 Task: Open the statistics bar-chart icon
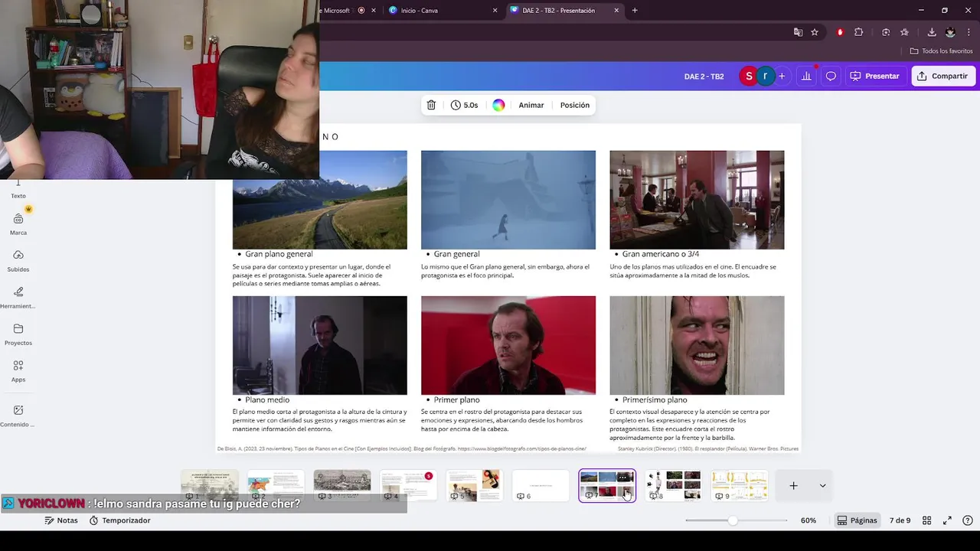click(806, 76)
